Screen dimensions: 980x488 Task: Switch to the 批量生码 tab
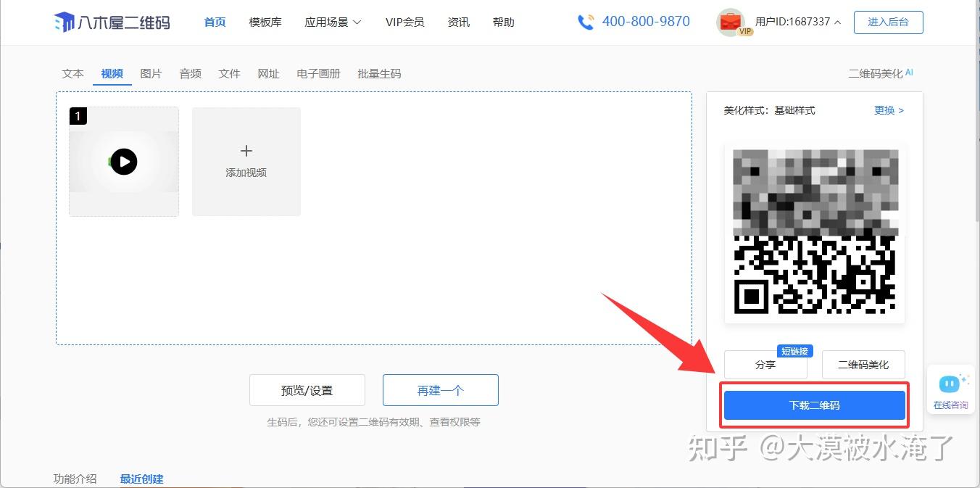[379, 74]
